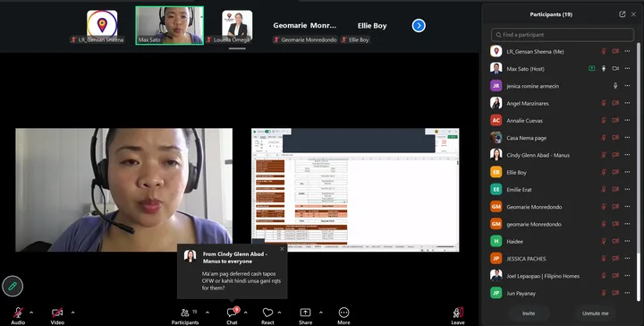Show next video thumbnails with blue arrow

click(419, 26)
